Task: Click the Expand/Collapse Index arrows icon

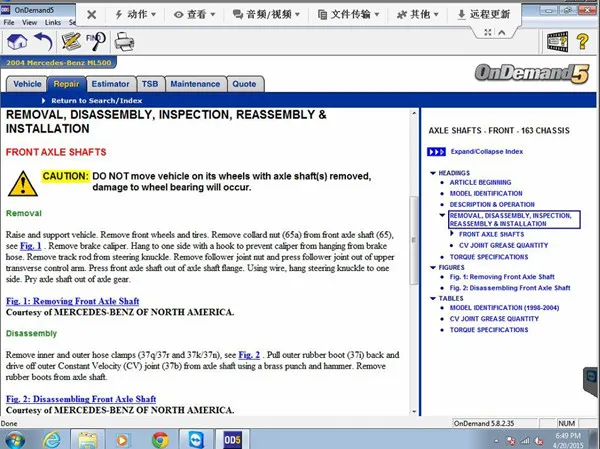Action: pyautogui.click(x=436, y=152)
